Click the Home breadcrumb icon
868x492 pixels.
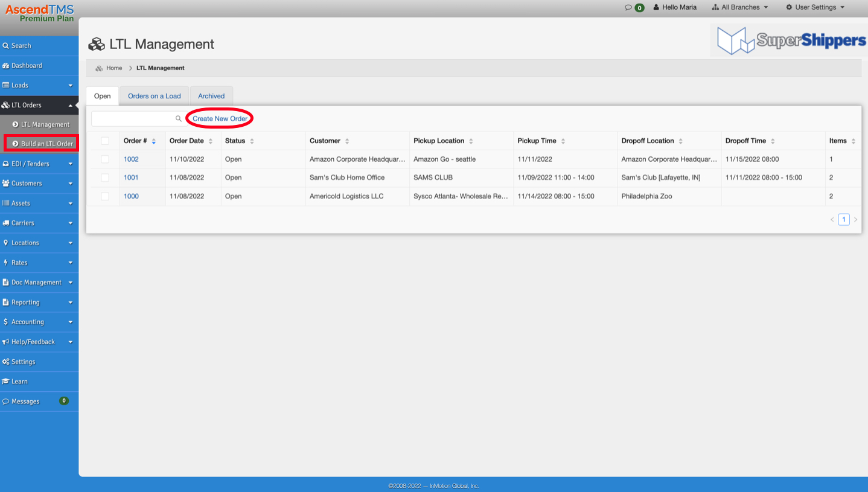(99, 68)
